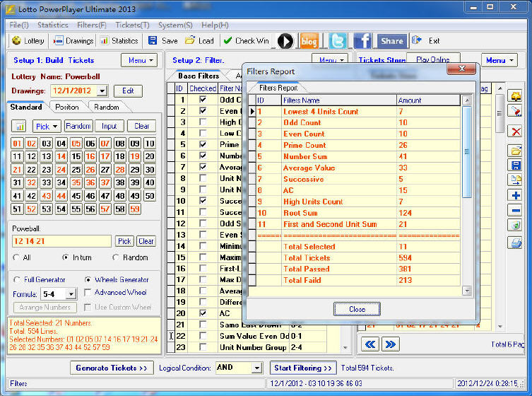Click the Exit icon in toolbar
Image resolution: width=532 pixels, height=396 pixels.
[417, 40]
